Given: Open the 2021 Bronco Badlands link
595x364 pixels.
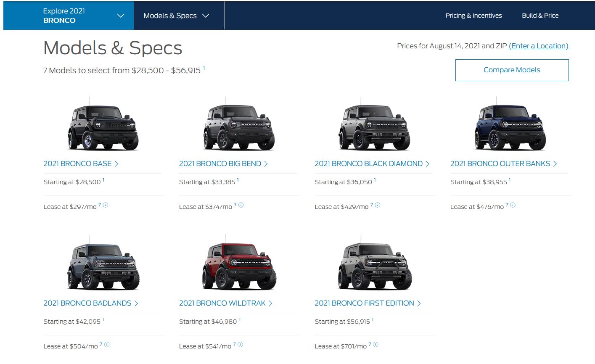Looking at the screenshot, I should (91, 303).
